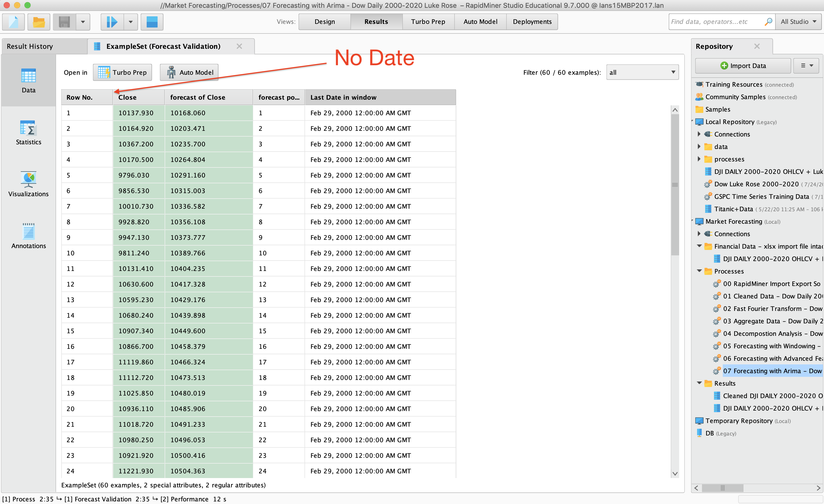The height and width of the screenshot is (504, 824).
Task: Expand Connections under Local Repository
Action: coord(699,134)
